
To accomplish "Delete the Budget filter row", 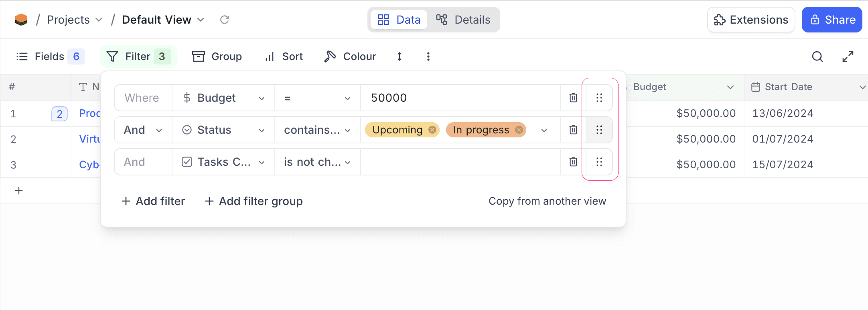I will click(573, 98).
